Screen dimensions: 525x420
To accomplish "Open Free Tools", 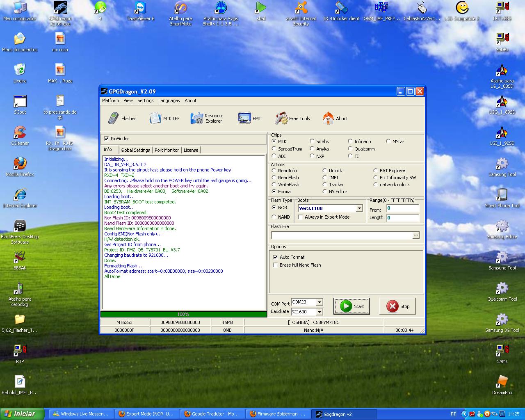I will [x=292, y=119].
